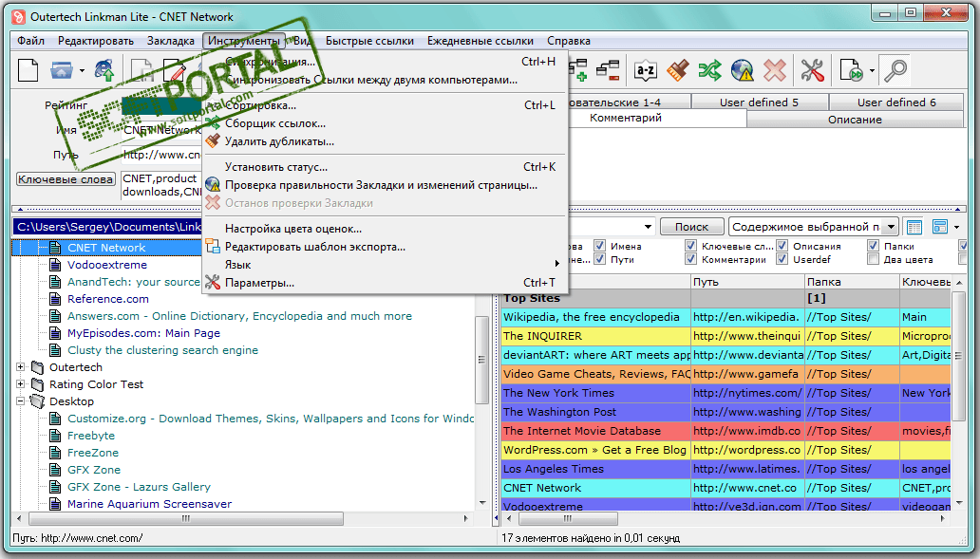Click the page icon of Vodooextreme tree bookmark

coord(55,265)
